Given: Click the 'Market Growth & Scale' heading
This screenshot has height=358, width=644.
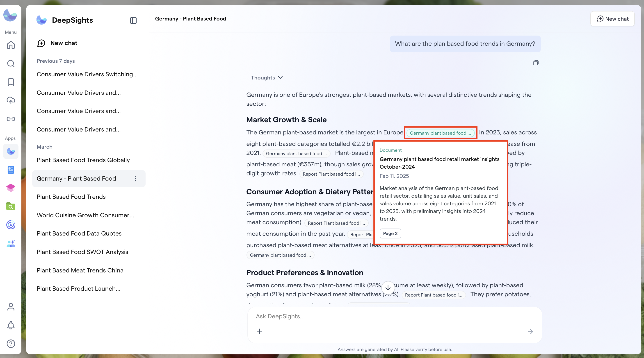Looking at the screenshot, I should (286, 120).
